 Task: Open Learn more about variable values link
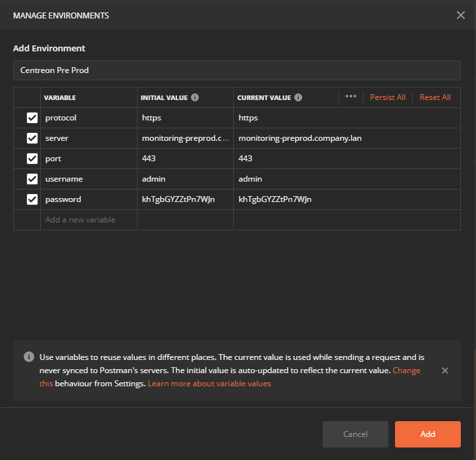tap(209, 384)
